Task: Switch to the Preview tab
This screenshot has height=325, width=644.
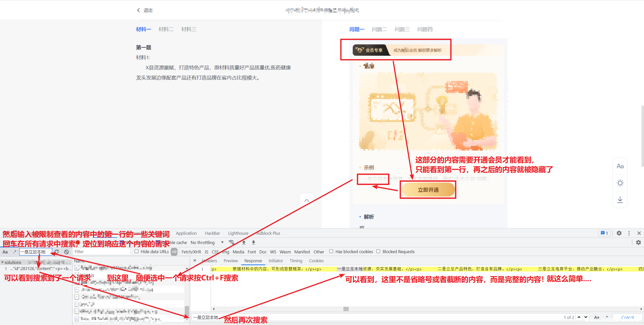Action: (x=230, y=261)
